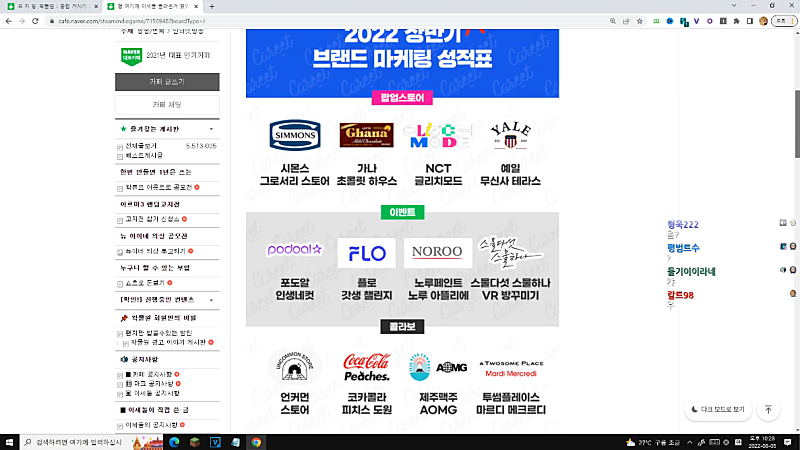Screen dimensions: 800x450
Task: Click the Ghana chocolate logo image
Action: tap(366, 135)
